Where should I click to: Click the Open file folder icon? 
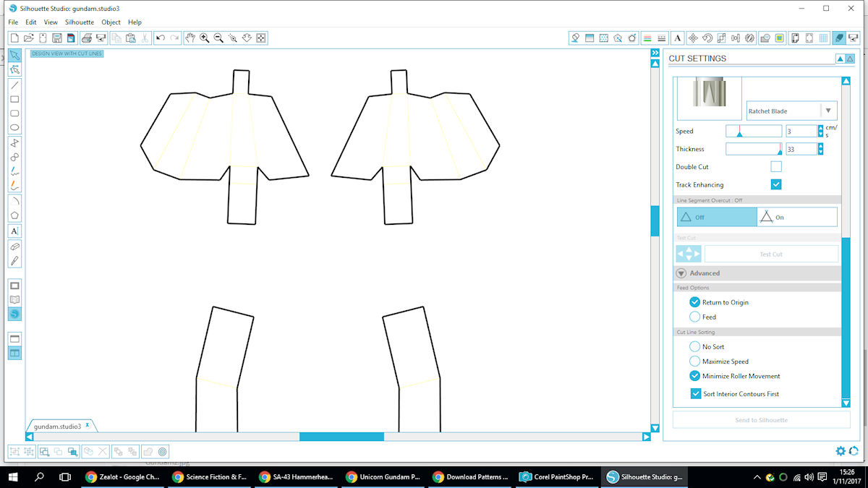pos(28,38)
